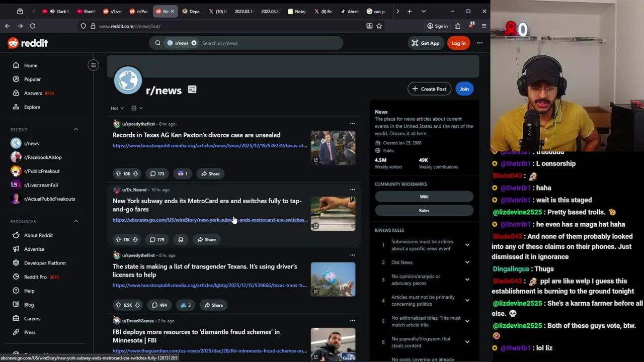This screenshot has width=644, height=362.
Task: Open r/ActualPublicFreakouts from recent list
Action: (x=49, y=199)
